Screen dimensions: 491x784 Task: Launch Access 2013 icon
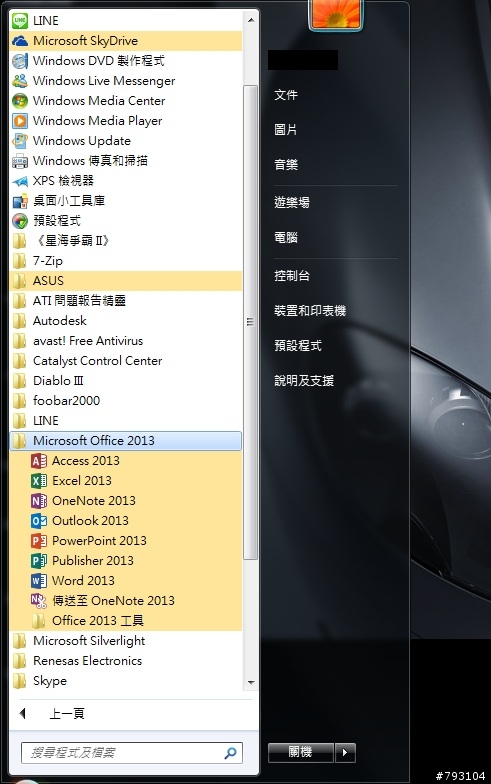pyautogui.click(x=38, y=460)
